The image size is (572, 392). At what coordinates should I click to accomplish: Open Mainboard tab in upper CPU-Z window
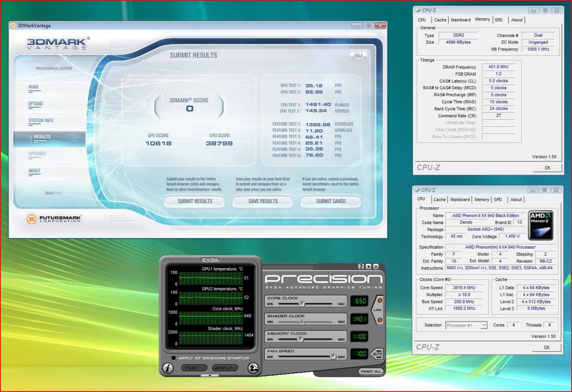pyautogui.click(x=461, y=20)
